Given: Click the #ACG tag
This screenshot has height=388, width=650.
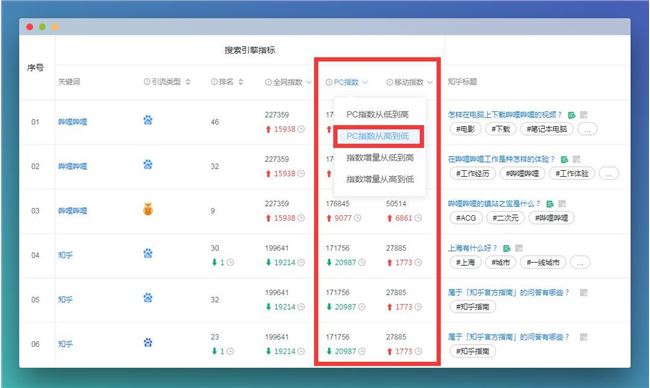Looking at the screenshot, I should 466,218.
